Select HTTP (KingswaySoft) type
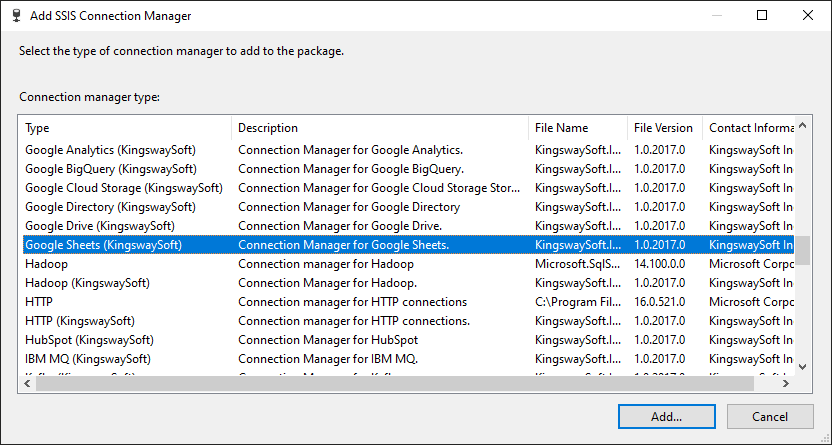 [x=80, y=321]
